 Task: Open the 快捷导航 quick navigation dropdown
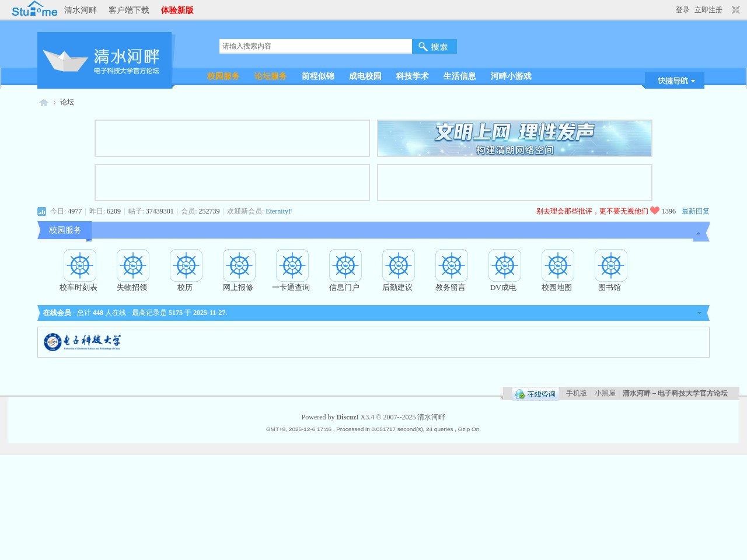[673, 80]
